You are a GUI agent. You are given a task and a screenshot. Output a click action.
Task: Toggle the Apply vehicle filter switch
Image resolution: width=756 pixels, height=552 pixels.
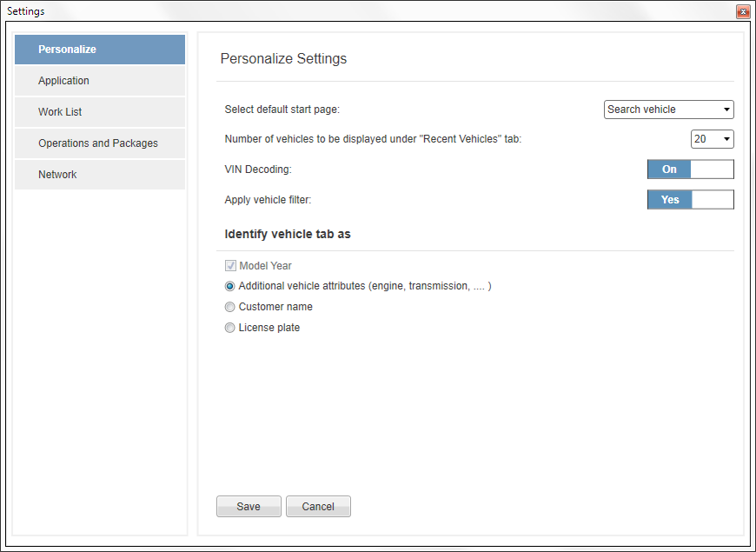point(691,200)
